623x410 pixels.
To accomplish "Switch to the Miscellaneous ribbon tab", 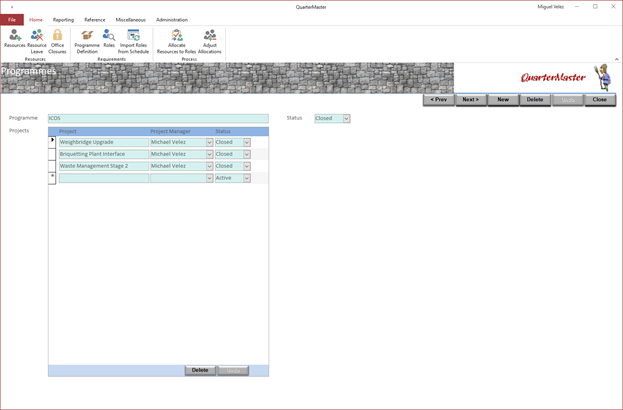I will (131, 19).
